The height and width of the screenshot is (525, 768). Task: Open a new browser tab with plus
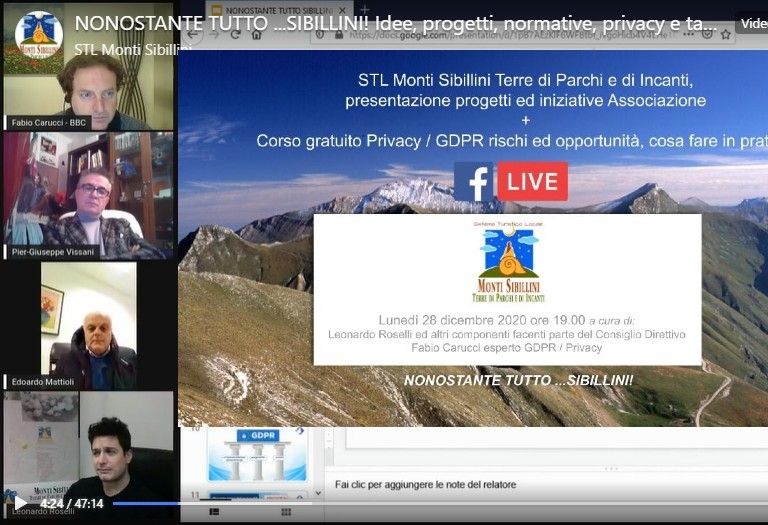click(x=365, y=10)
